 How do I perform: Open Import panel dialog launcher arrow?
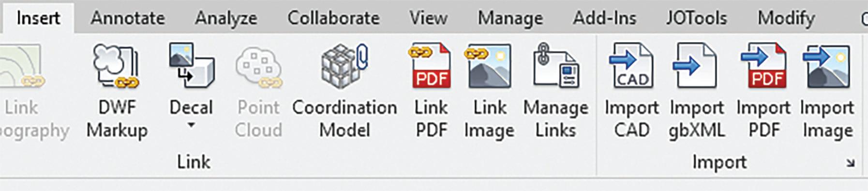point(850,163)
